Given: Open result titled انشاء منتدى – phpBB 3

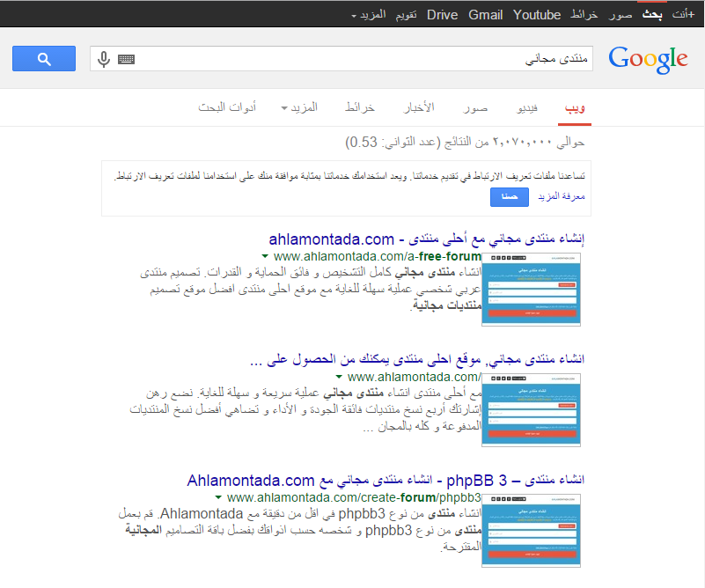Looking at the screenshot, I should pyautogui.click(x=386, y=480).
